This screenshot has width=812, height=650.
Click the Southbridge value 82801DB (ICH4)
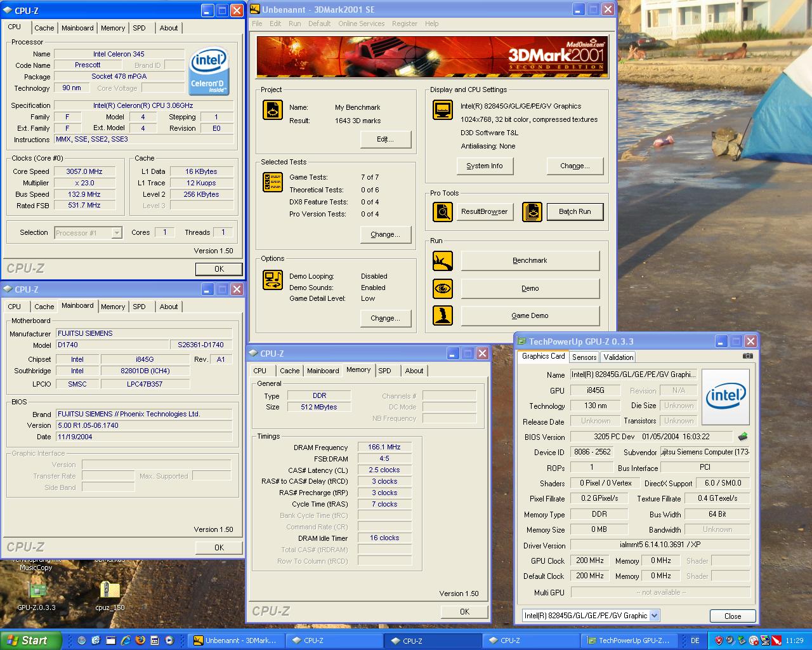pos(145,371)
